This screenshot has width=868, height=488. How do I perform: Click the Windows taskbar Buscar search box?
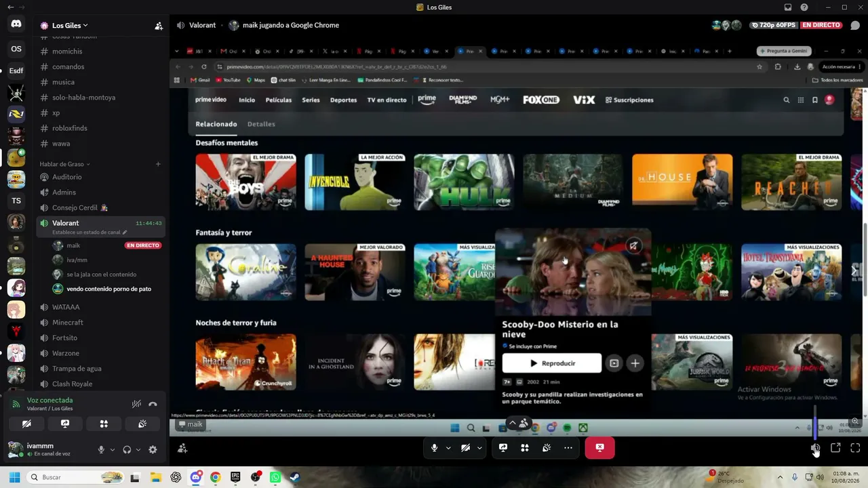coord(76,477)
